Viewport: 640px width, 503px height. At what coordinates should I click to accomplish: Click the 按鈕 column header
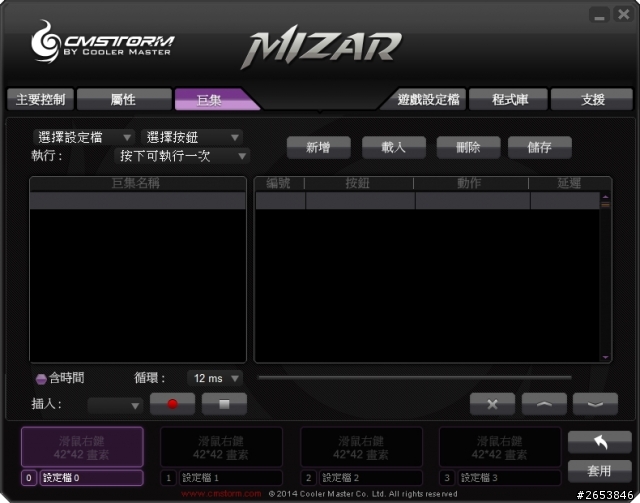[359, 183]
